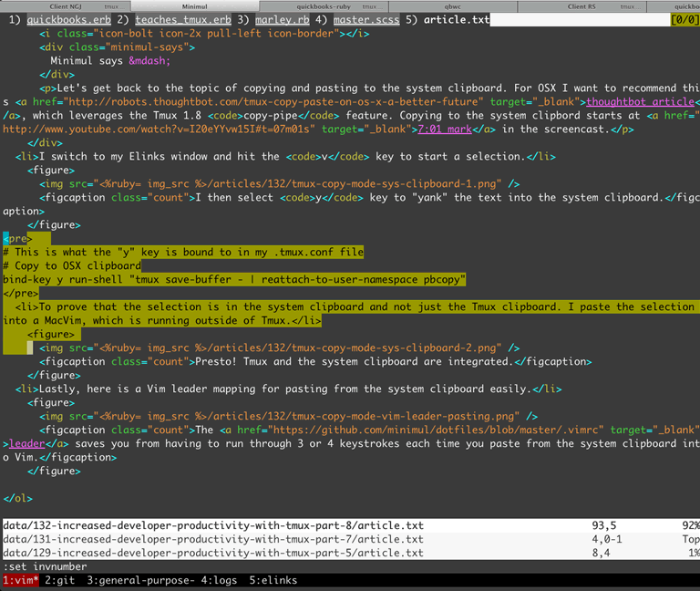700x591 pixels.
Task: Select the part-8 article.txt status line
Action: 351,525
